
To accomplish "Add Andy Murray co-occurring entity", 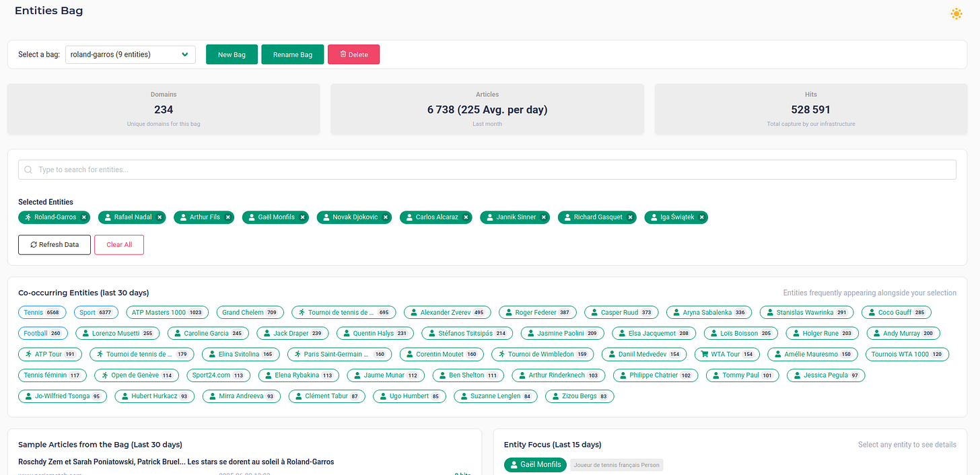I will pyautogui.click(x=903, y=333).
